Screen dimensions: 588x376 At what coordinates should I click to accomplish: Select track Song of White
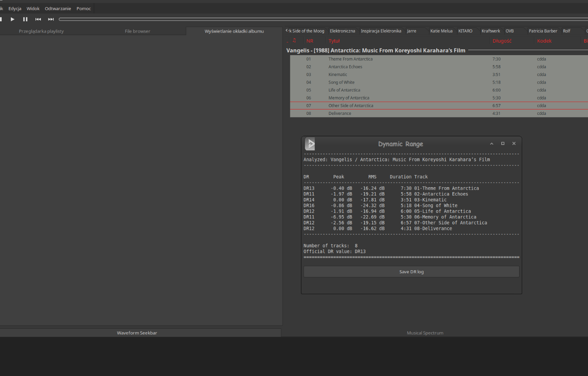click(x=439, y=82)
